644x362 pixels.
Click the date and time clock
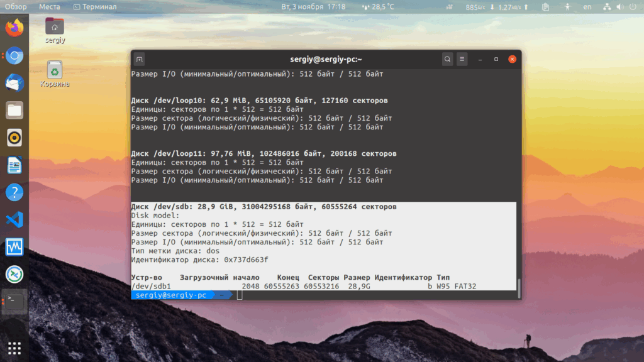(313, 6)
